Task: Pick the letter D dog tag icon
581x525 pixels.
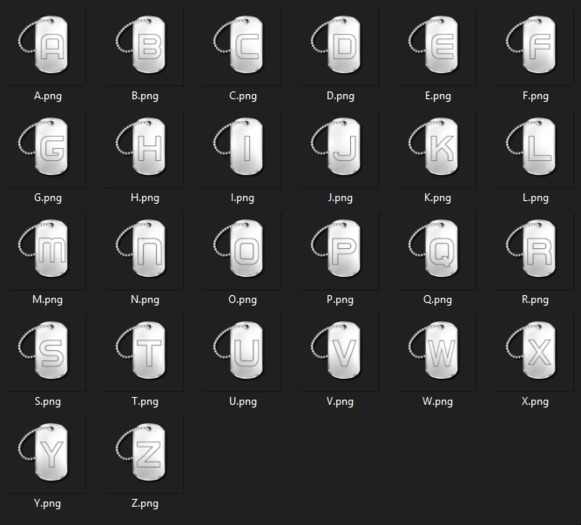Action: pyautogui.click(x=336, y=44)
